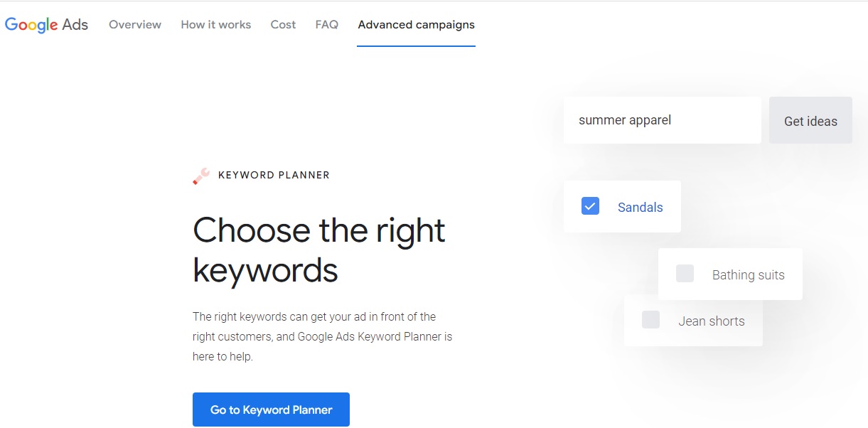Screen dimensions: 868x428
Task: Open the Overview tab
Action: (x=135, y=25)
